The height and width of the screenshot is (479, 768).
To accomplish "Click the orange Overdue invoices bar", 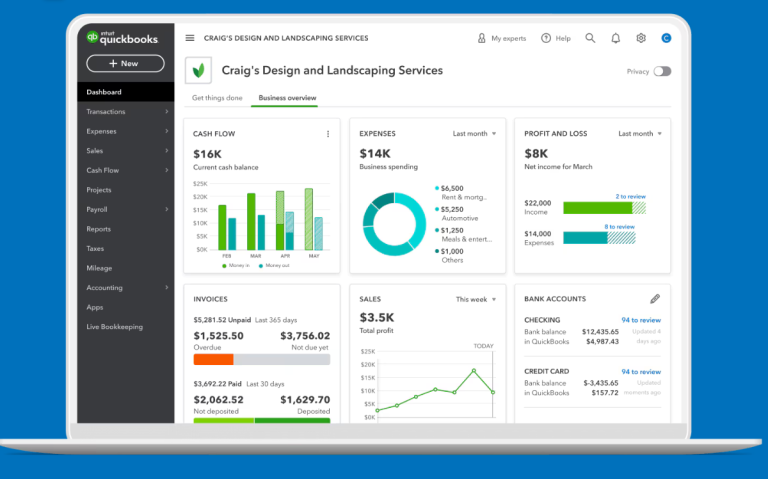I will 214,359.
